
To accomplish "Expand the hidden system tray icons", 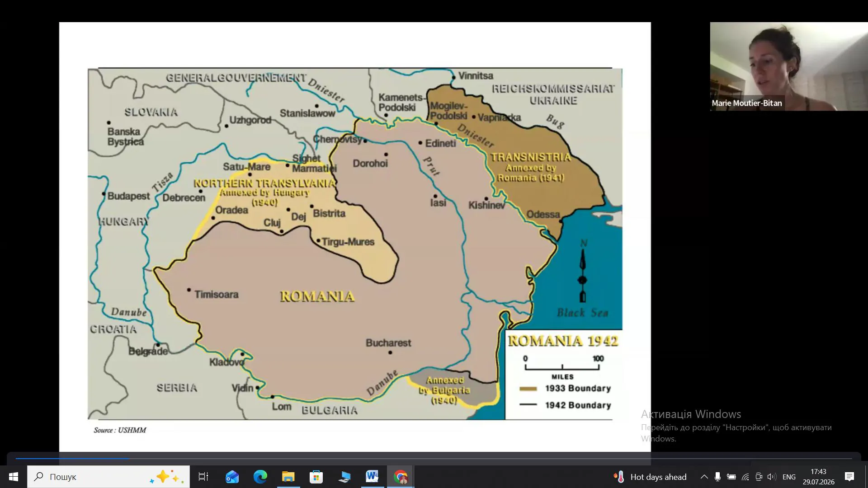I will click(704, 477).
